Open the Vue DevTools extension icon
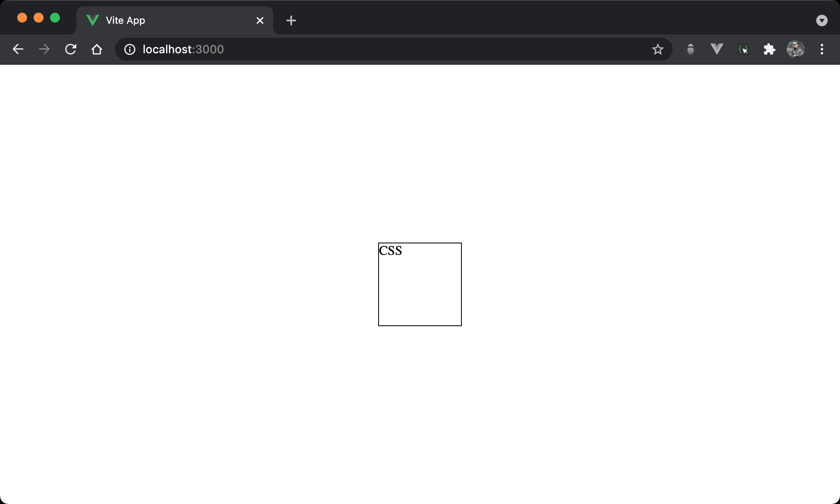 click(717, 49)
